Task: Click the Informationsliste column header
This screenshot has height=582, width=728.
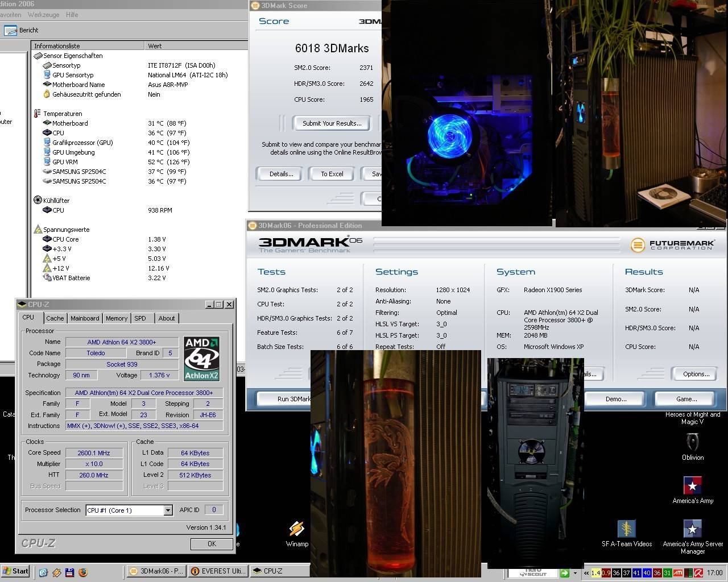Action: [x=88, y=46]
